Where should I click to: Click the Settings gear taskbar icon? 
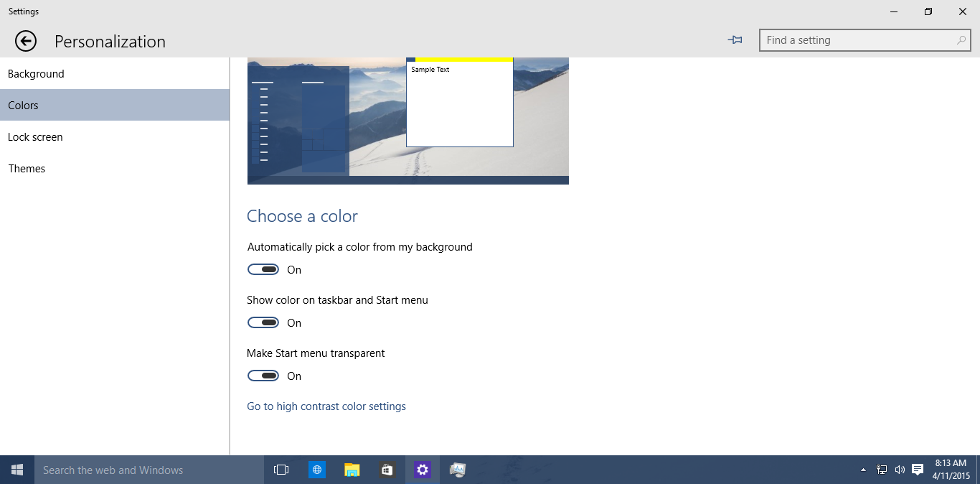pyautogui.click(x=422, y=470)
